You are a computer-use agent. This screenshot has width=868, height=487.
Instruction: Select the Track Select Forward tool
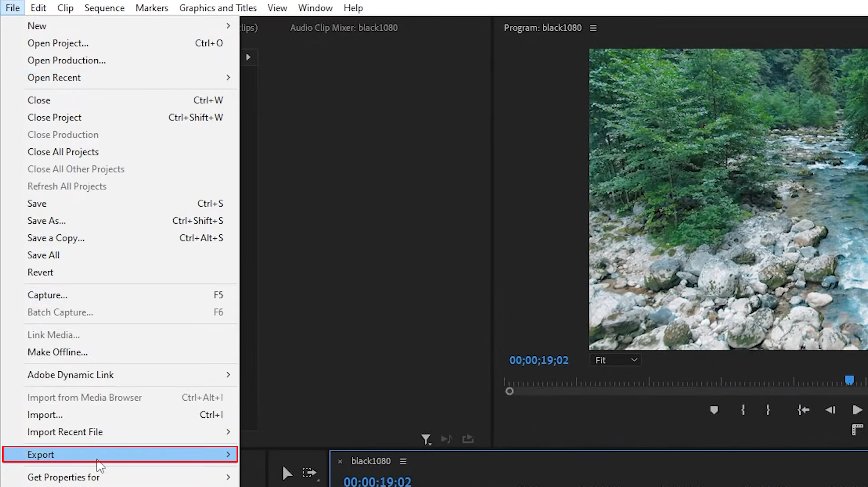tap(309, 473)
